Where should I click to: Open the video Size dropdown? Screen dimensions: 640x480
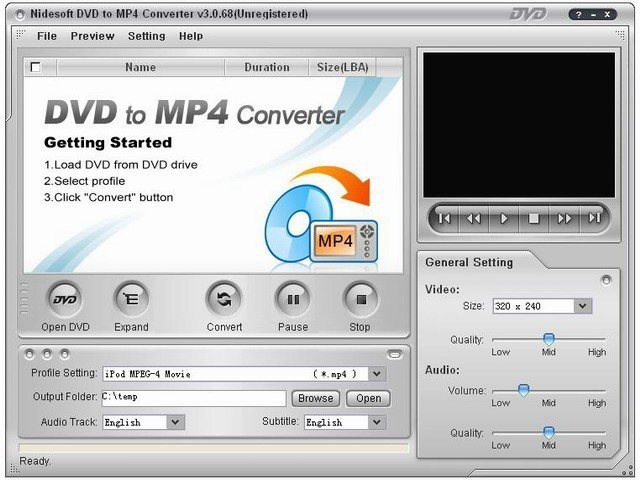582,306
